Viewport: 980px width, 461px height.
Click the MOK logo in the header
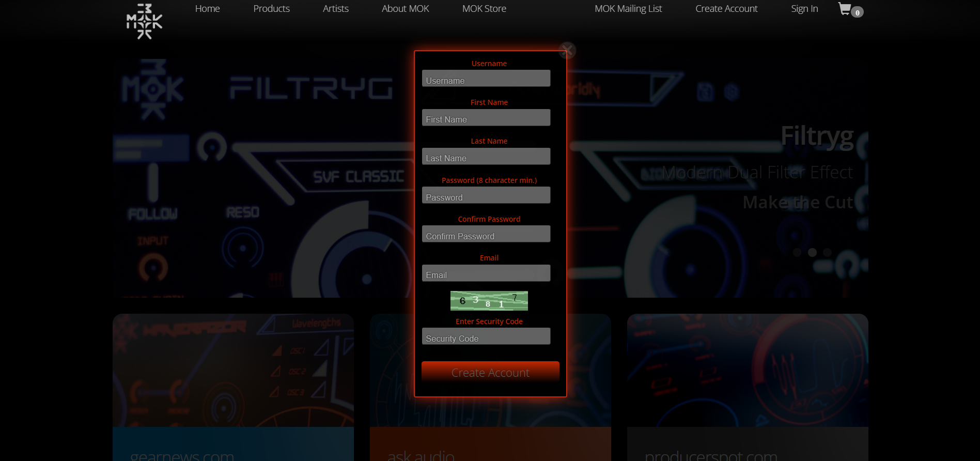(x=144, y=21)
